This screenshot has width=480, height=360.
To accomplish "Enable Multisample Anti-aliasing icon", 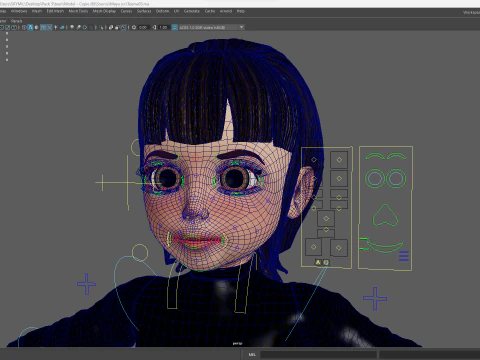I will [x=85, y=27].
